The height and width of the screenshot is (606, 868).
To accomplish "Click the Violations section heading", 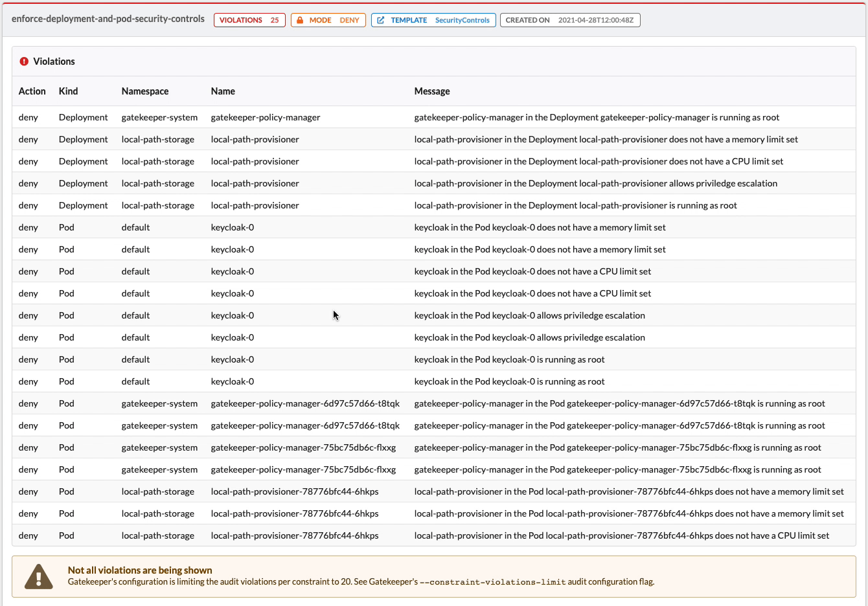I will coord(54,62).
